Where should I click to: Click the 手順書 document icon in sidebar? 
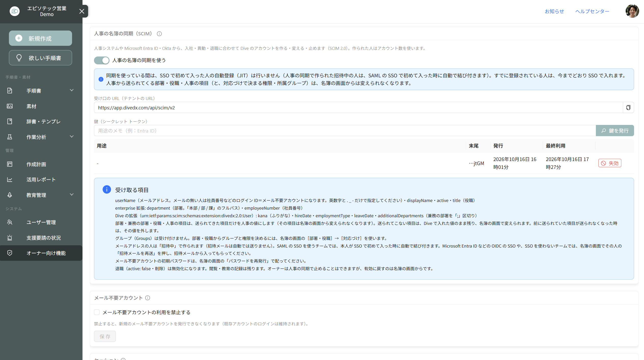tap(10, 91)
